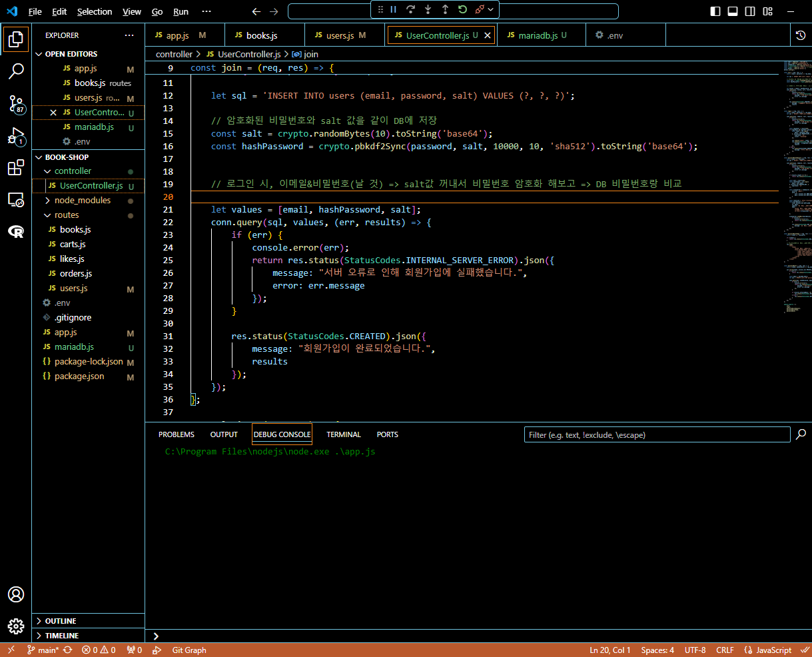Image resolution: width=812 pixels, height=657 pixels.
Task: Open Run and Debug view
Action: point(16,136)
